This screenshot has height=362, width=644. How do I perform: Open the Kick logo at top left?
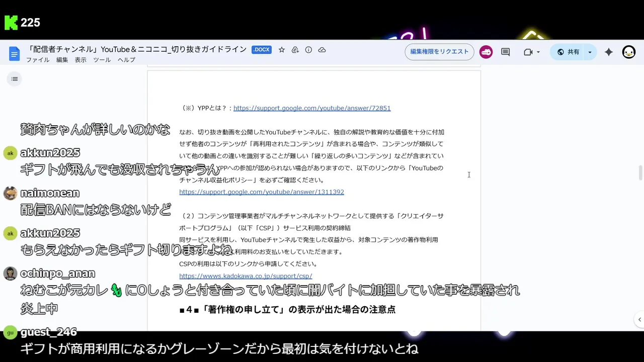(11, 23)
